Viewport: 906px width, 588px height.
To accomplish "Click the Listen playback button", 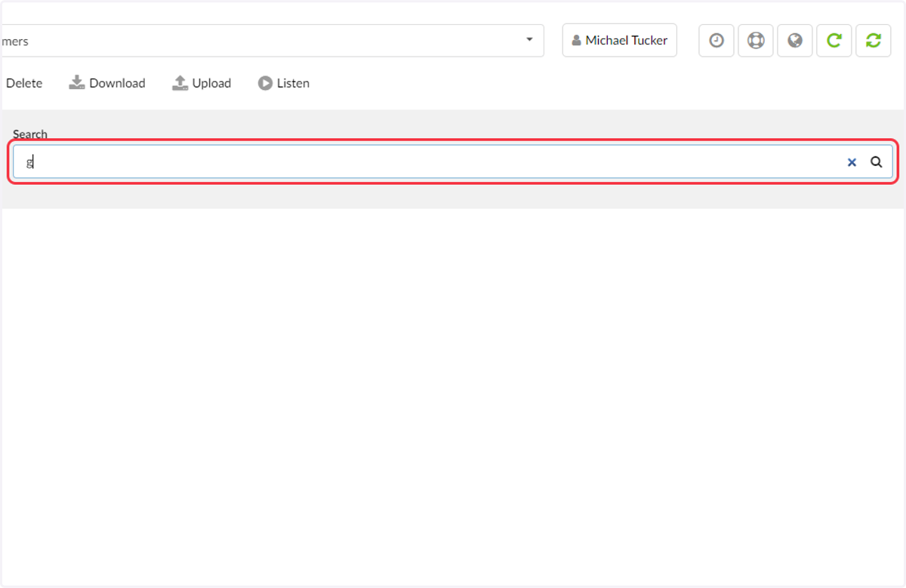I will click(284, 83).
